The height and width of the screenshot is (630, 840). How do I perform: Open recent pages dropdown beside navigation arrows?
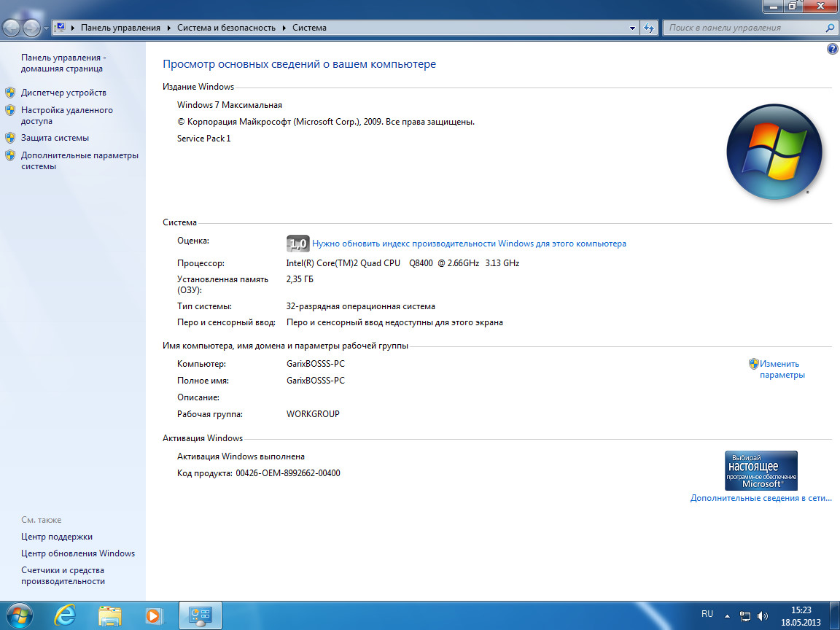click(46, 28)
